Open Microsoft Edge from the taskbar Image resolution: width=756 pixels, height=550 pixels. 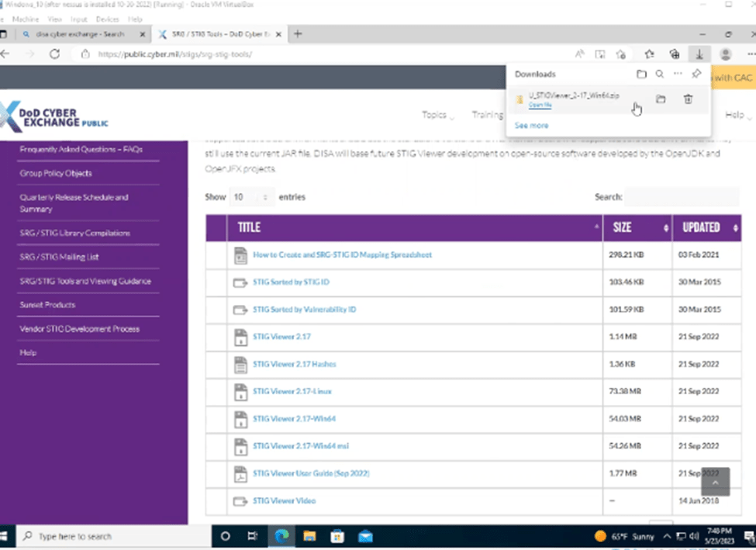click(281, 536)
